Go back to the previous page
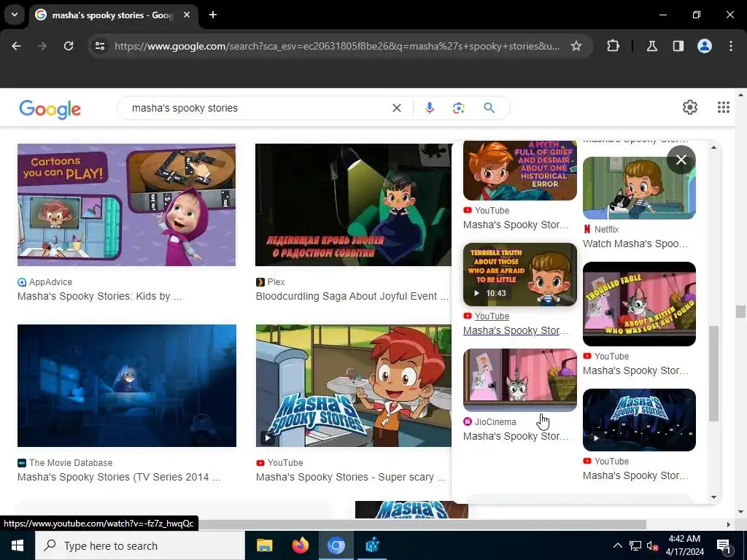 point(16,46)
